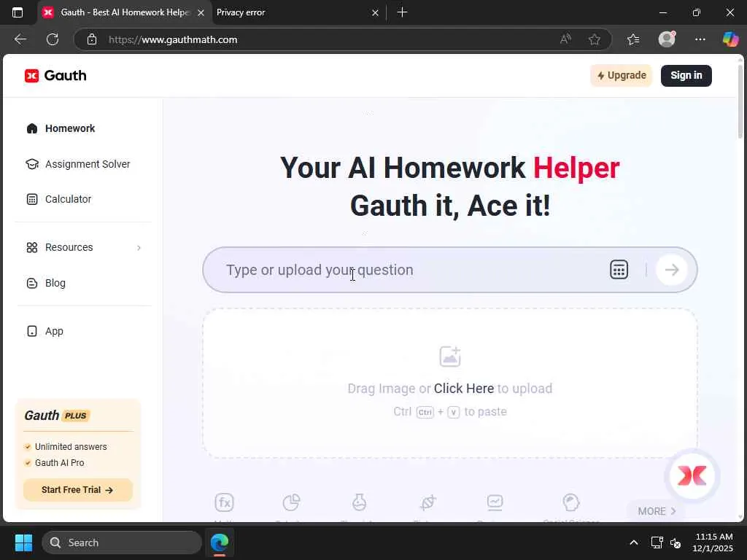
Task: Click 'Unlimited answers' feature text
Action: 71,447
